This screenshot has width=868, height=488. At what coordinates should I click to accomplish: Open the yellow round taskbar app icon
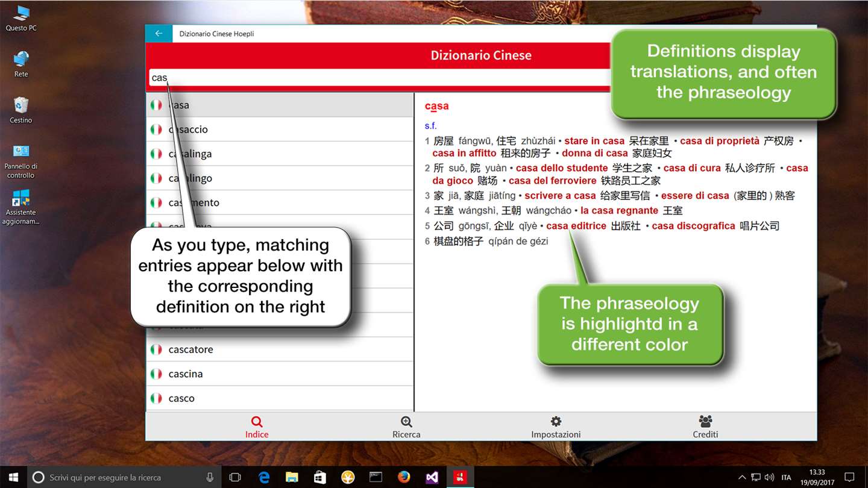(348, 477)
